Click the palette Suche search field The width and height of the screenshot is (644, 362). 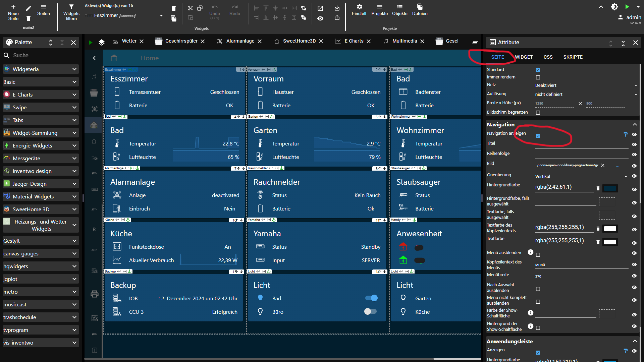point(41,56)
